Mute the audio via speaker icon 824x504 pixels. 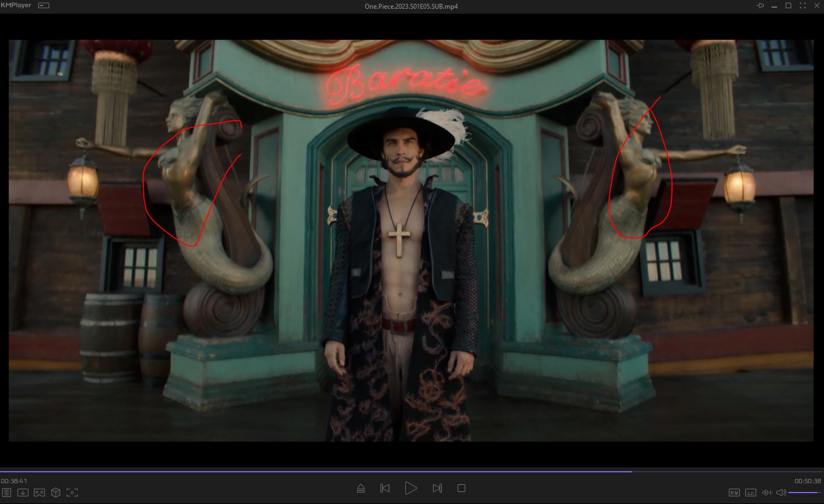click(781, 493)
